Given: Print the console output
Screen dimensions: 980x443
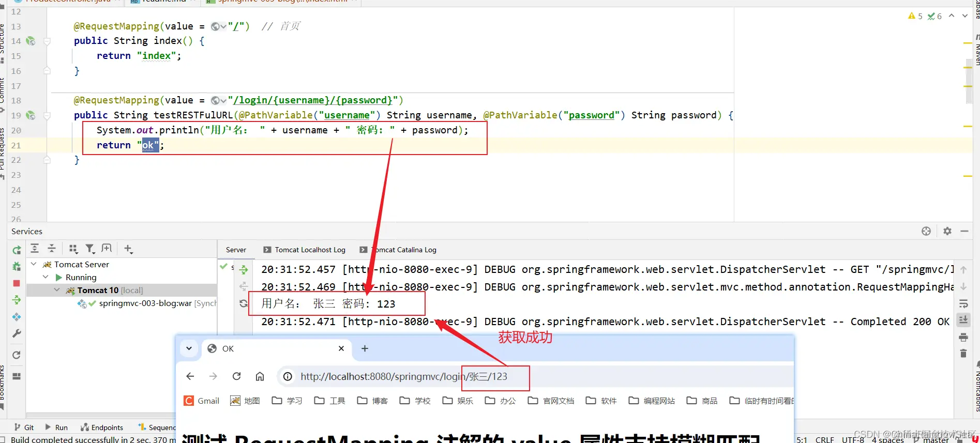Looking at the screenshot, I should (x=963, y=337).
